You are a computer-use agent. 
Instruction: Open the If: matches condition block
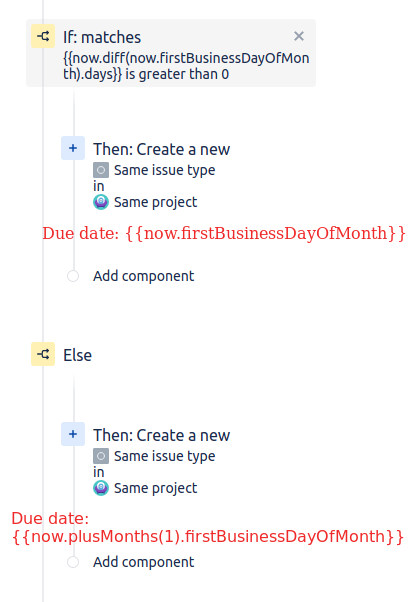[x=171, y=53]
